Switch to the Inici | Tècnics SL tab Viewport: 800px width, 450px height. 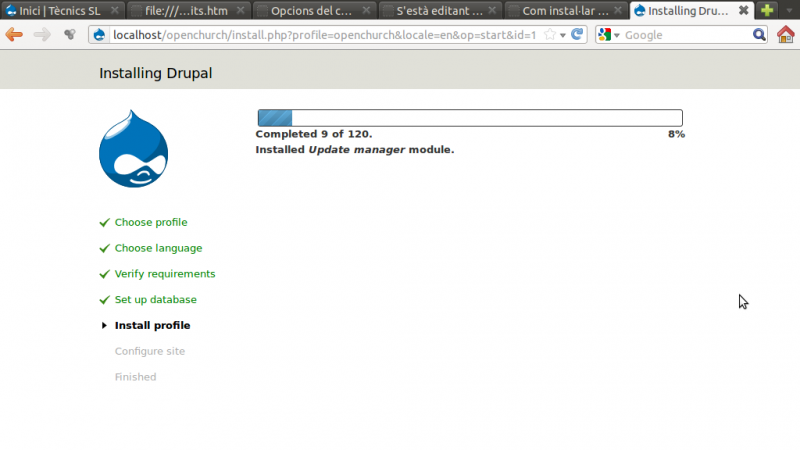pos(58,10)
